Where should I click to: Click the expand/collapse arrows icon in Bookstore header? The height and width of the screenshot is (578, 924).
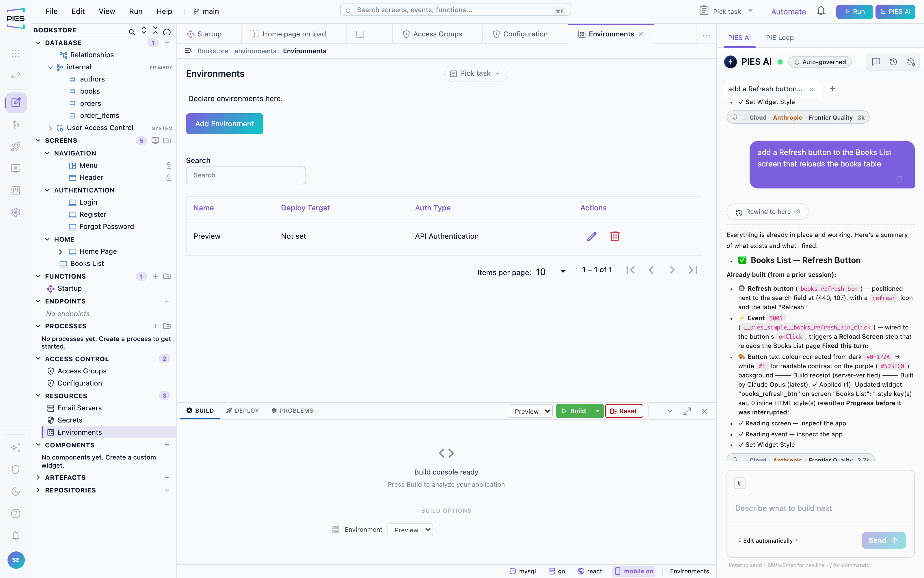coord(144,30)
